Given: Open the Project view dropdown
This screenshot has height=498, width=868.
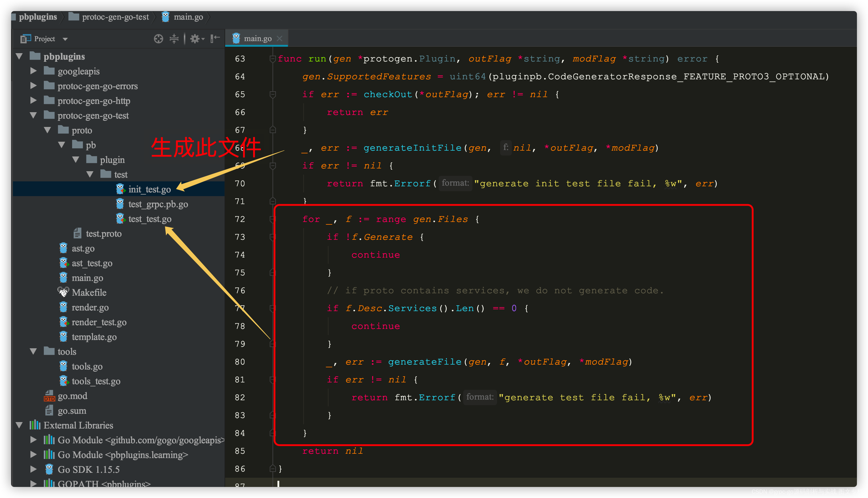Looking at the screenshot, I should click(x=65, y=39).
